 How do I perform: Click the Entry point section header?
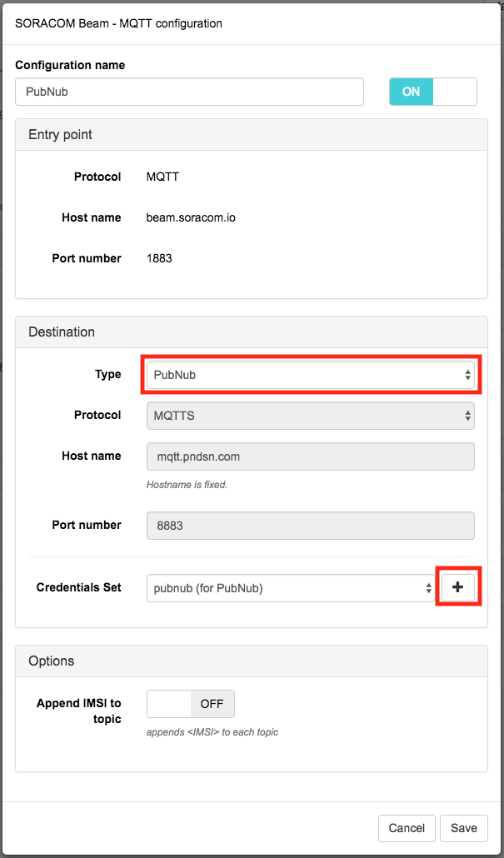tap(61, 135)
